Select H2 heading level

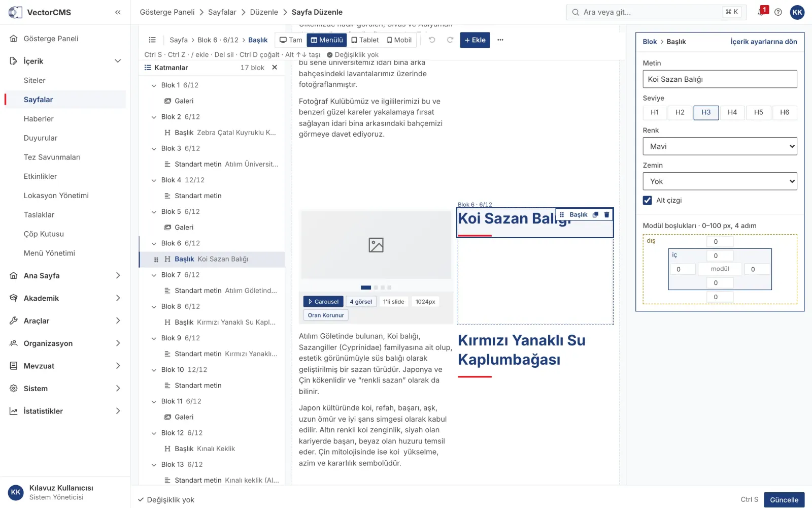click(x=680, y=112)
